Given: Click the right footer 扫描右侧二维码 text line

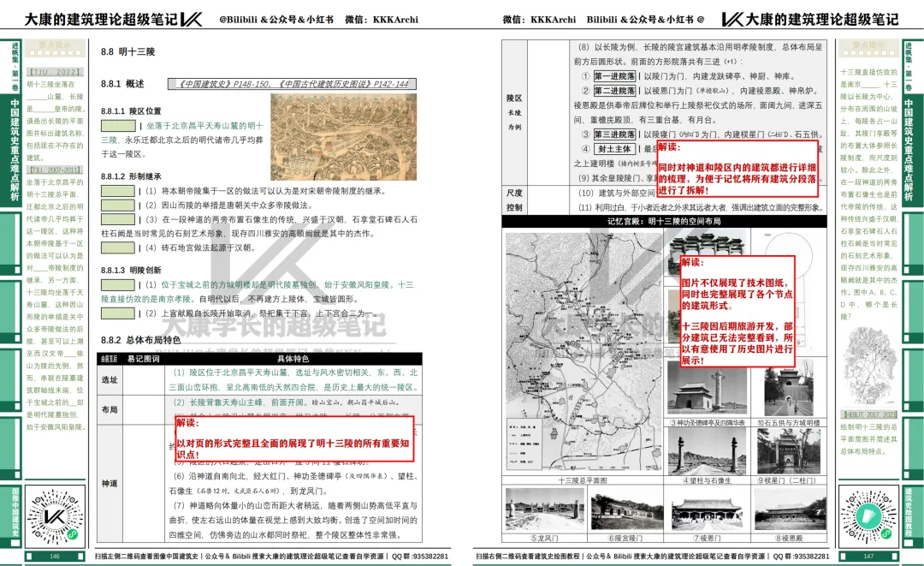Looking at the screenshot, I should [x=652, y=556].
